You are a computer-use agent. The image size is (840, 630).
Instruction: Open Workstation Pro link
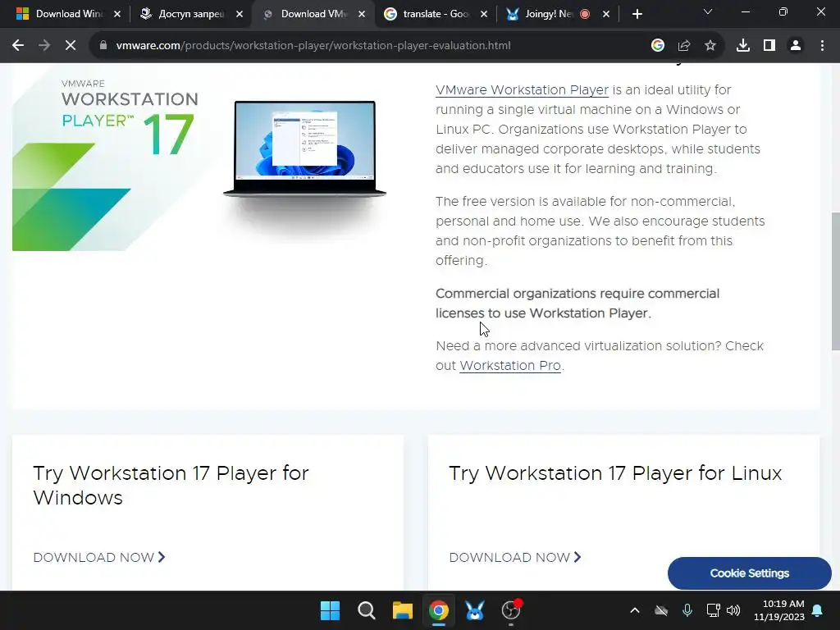click(x=510, y=365)
